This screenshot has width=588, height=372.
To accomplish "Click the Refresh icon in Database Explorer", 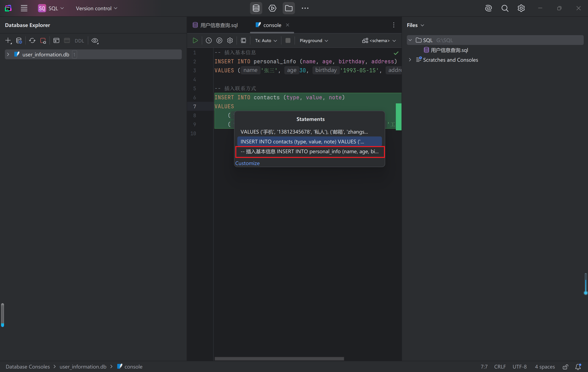I will coord(32,40).
